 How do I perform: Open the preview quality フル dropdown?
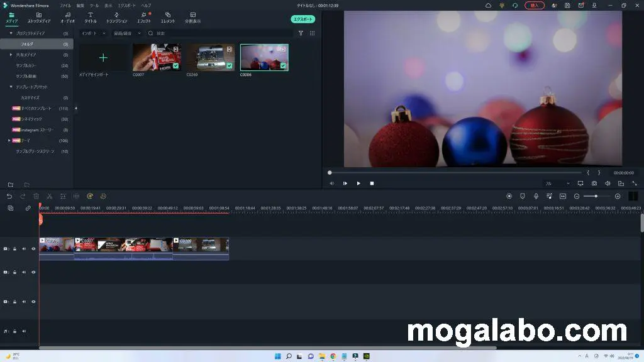point(557,184)
